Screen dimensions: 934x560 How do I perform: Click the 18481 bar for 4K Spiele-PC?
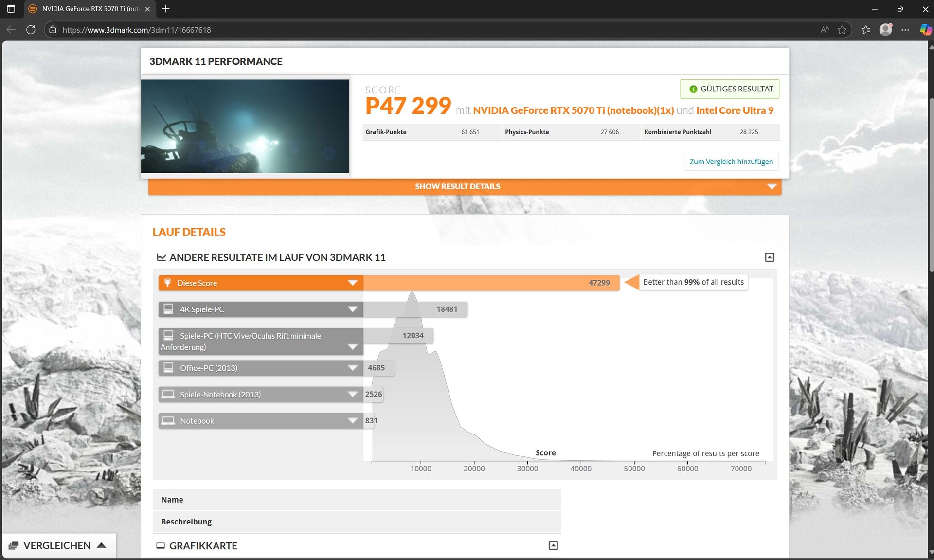415,309
